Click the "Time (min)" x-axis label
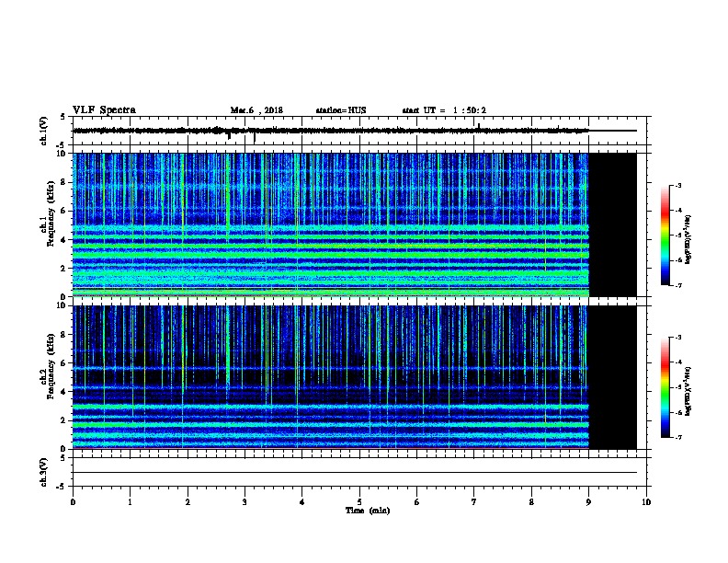Screen dimensions: 728x563 point(368,511)
